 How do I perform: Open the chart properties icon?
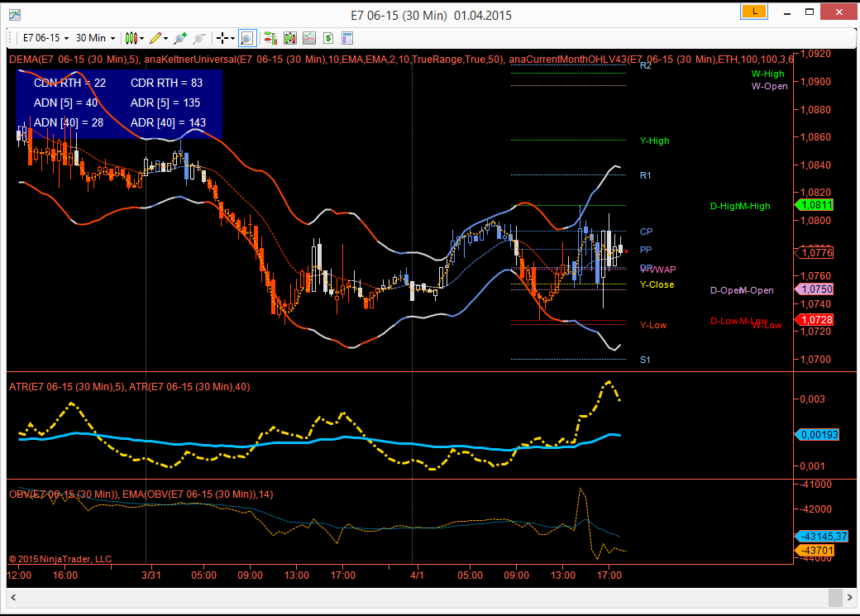coord(347,38)
